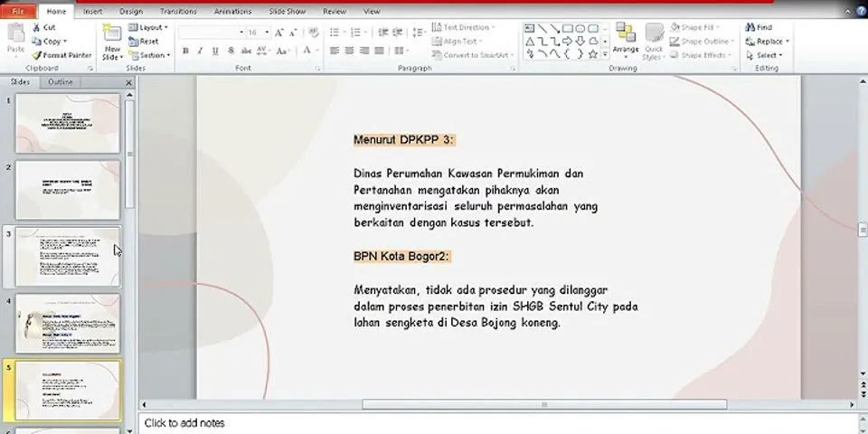The width and height of the screenshot is (868, 434).
Task: Decrease the list indent level
Action: (x=383, y=33)
